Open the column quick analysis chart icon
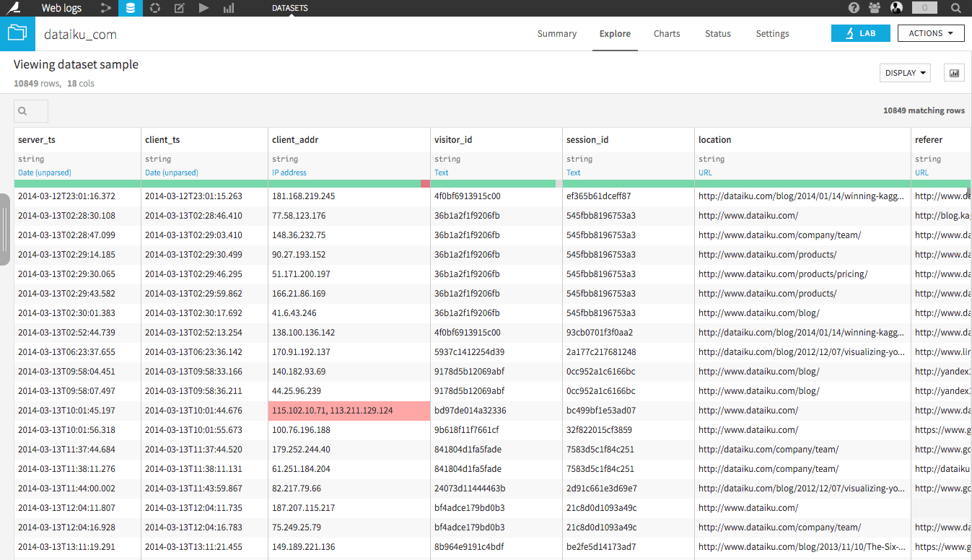Image resolution: width=972 pixels, height=560 pixels. (x=954, y=73)
